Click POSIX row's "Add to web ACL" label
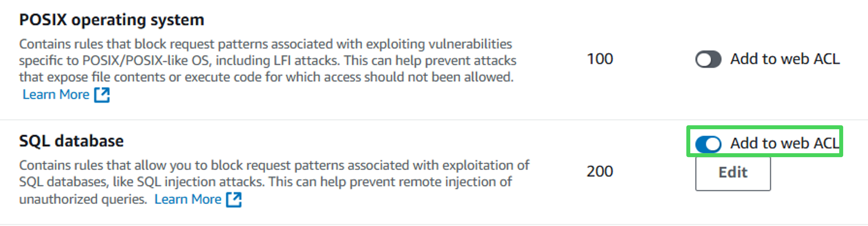868x226 pixels. click(785, 59)
